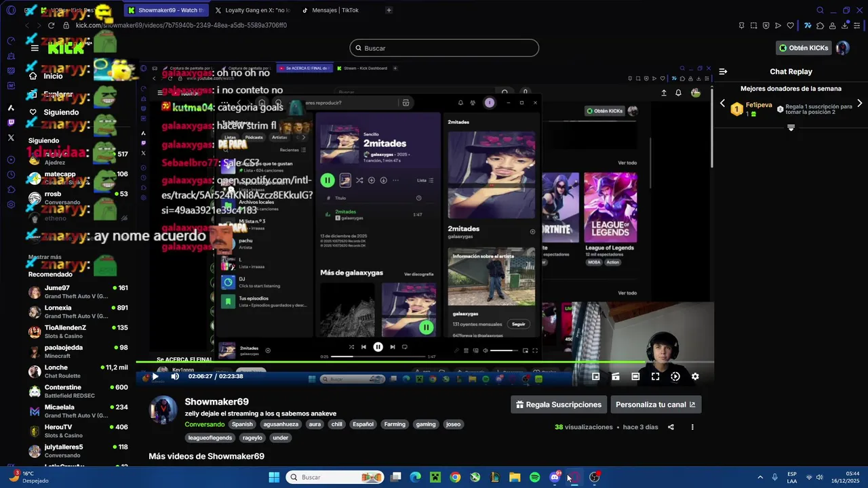Open Discord from the taskbar
Screen dimensions: 868x488
pyautogui.click(x=555, y=477)
